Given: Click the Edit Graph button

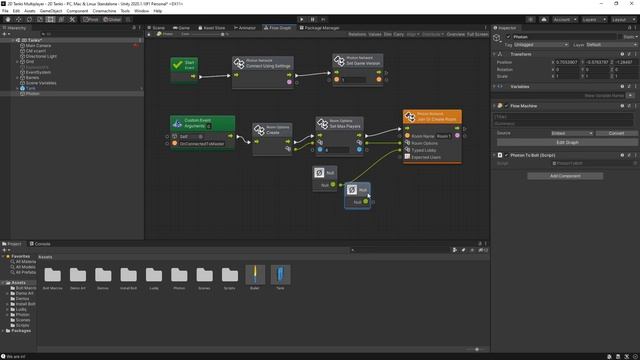Looking at the screenshot, I should (567, 142).
